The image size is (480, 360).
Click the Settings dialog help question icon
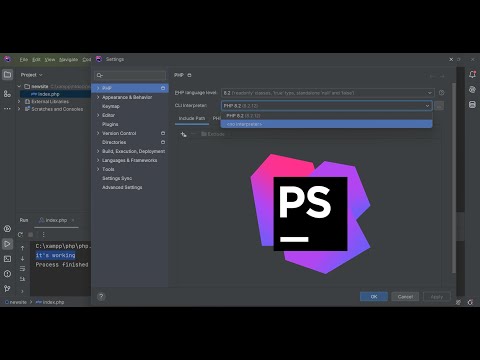[101, 296]
